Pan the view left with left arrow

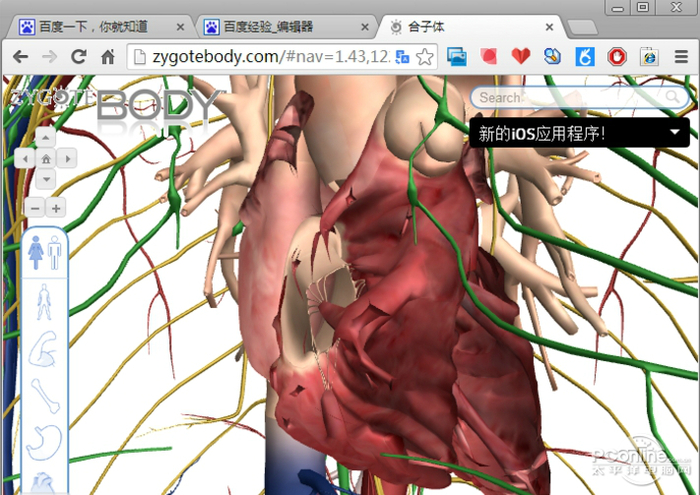coord(25,158)
